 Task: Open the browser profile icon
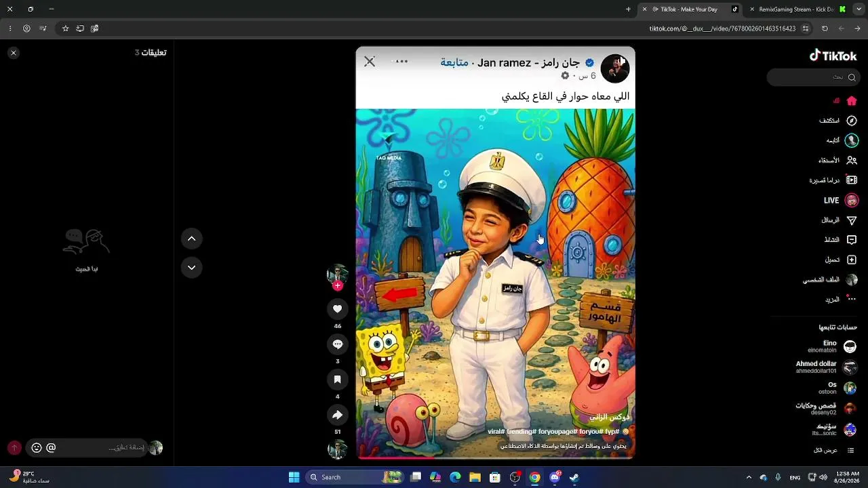(x=26, y=28)
